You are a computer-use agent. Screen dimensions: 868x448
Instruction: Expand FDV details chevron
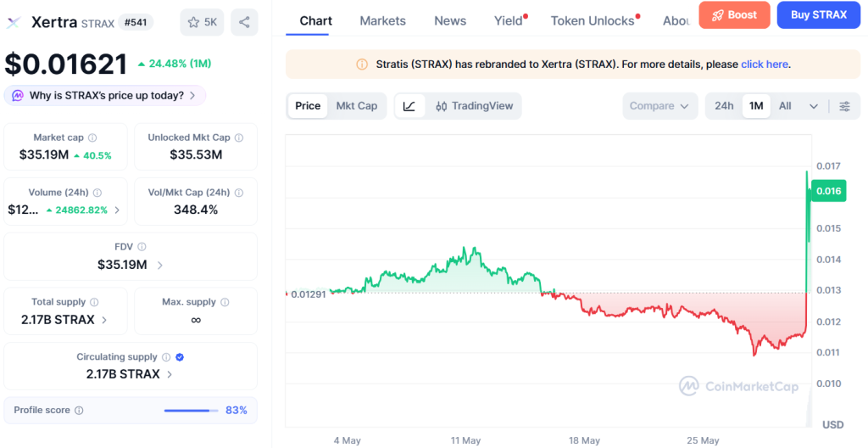160,265
